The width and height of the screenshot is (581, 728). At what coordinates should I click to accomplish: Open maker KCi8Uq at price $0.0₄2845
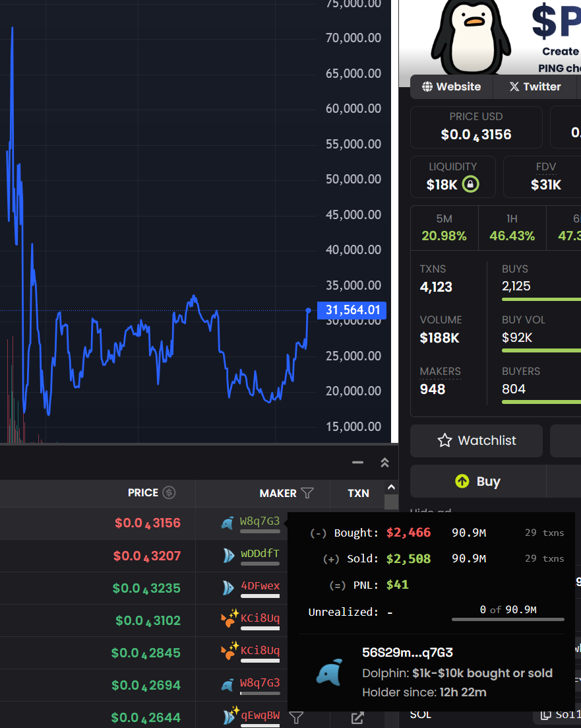point(260,651)
